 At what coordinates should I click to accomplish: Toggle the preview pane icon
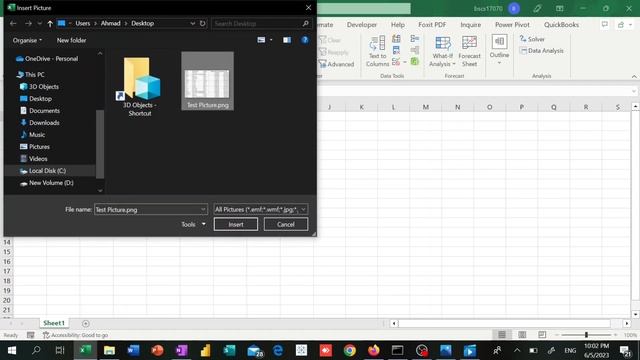(287, 40)
